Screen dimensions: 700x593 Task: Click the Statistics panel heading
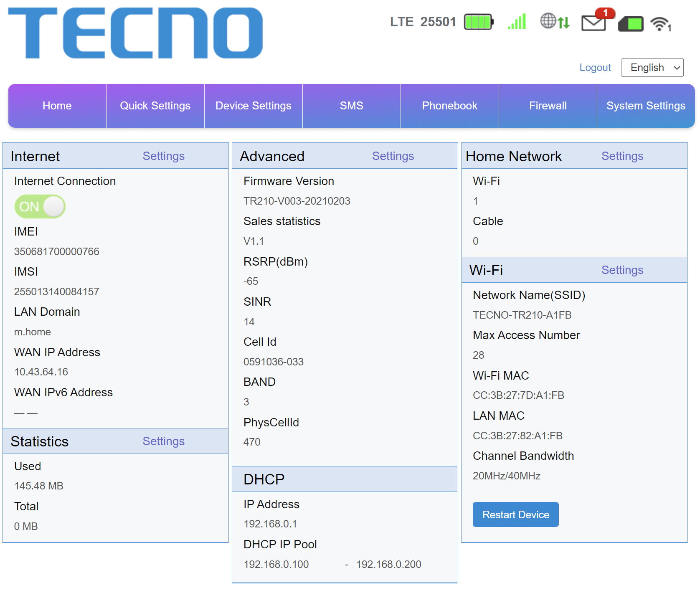pyautogui.click(x=40, y=441)
